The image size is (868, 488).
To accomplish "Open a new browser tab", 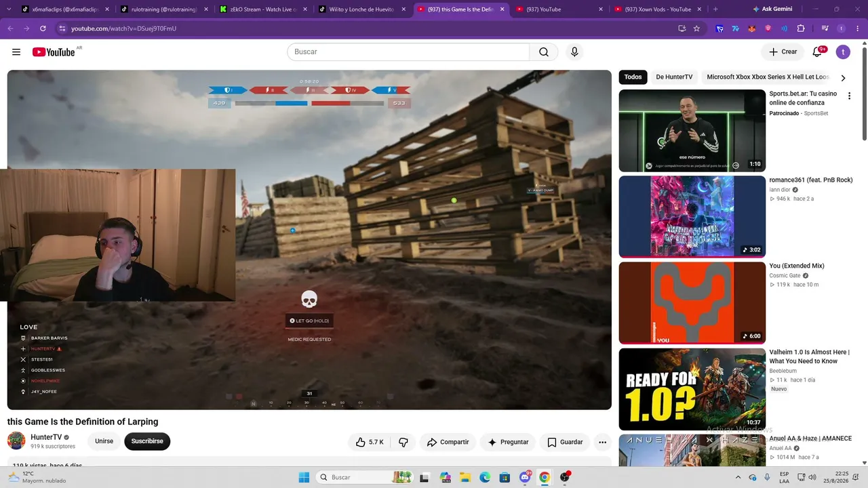I will click(x=715, y=9).
